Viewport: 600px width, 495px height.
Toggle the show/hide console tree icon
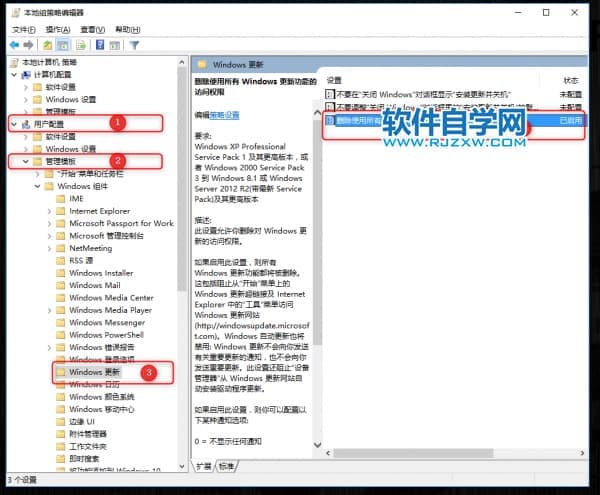[x=62, y=45]
